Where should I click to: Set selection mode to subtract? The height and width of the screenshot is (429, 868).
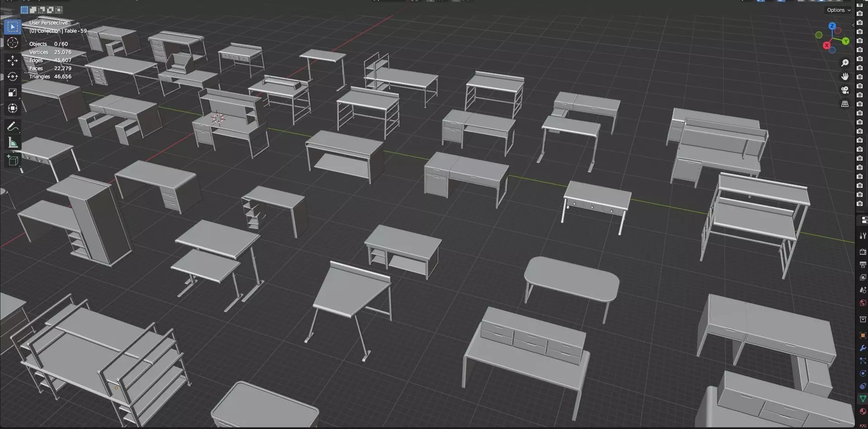coord(42,10)
